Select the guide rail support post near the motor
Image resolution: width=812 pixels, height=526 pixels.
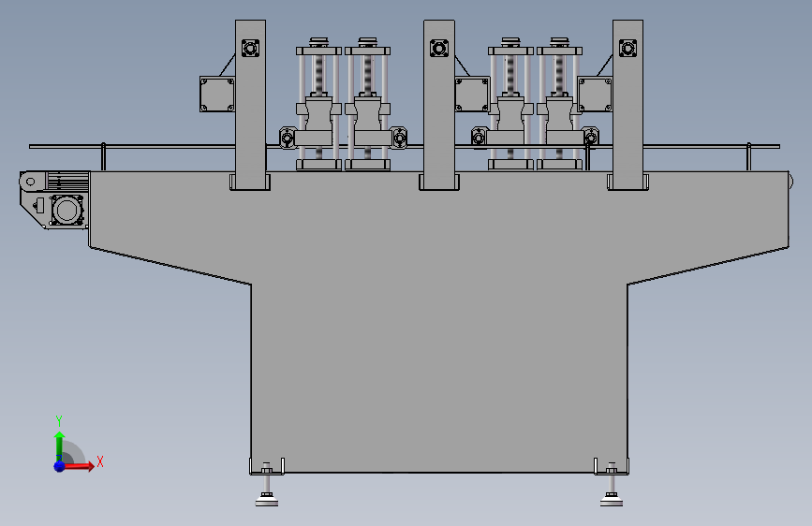point(104,156)
